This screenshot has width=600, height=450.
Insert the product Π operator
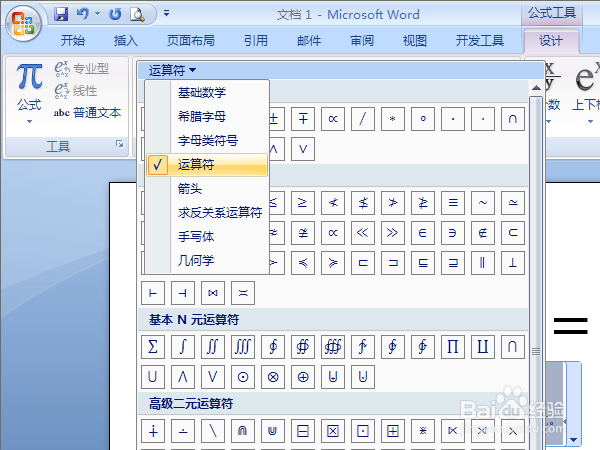pos(453,347)
